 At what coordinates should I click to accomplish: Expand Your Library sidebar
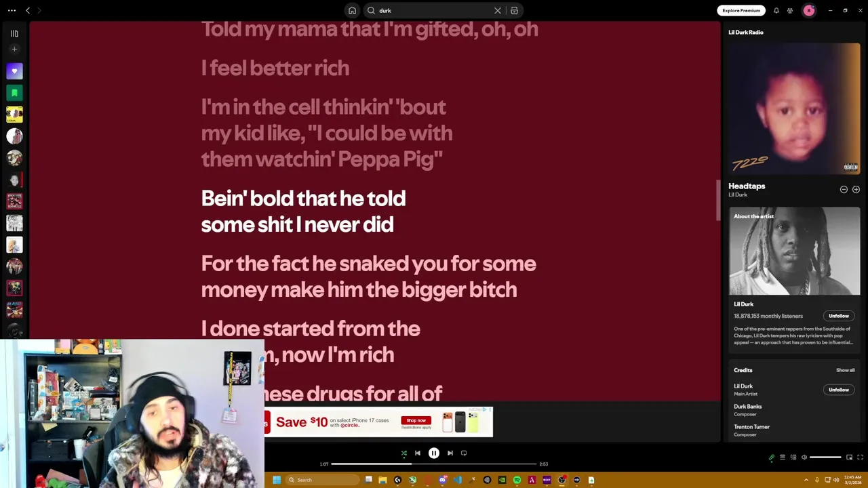pyautogui.click(x=14, y=33)
